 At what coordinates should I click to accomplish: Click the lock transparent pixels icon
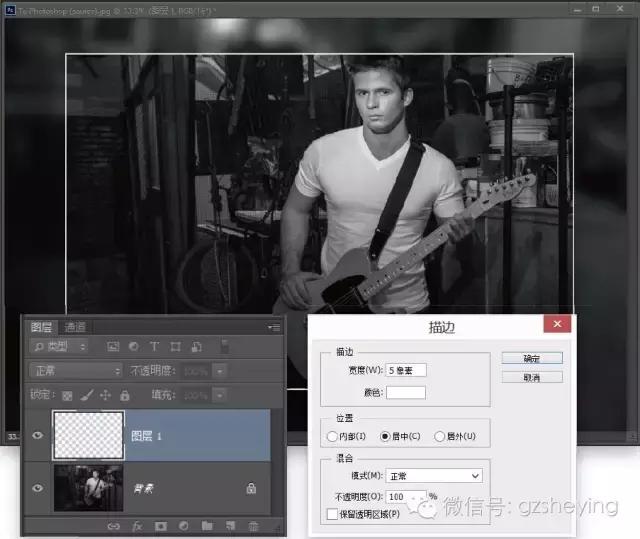click(x=68, y=396)
